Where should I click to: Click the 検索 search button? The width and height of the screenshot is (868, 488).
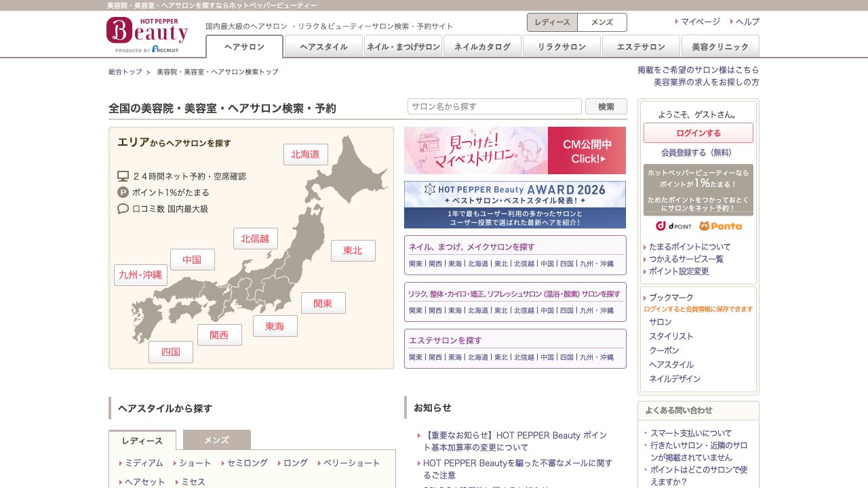click(606, 106)
